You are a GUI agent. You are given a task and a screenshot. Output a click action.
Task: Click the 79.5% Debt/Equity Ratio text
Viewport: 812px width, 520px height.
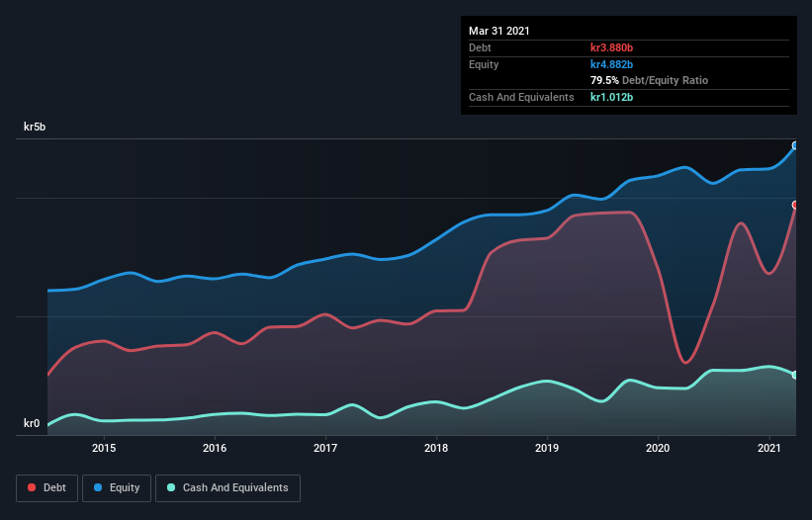[x=650, y=81]
